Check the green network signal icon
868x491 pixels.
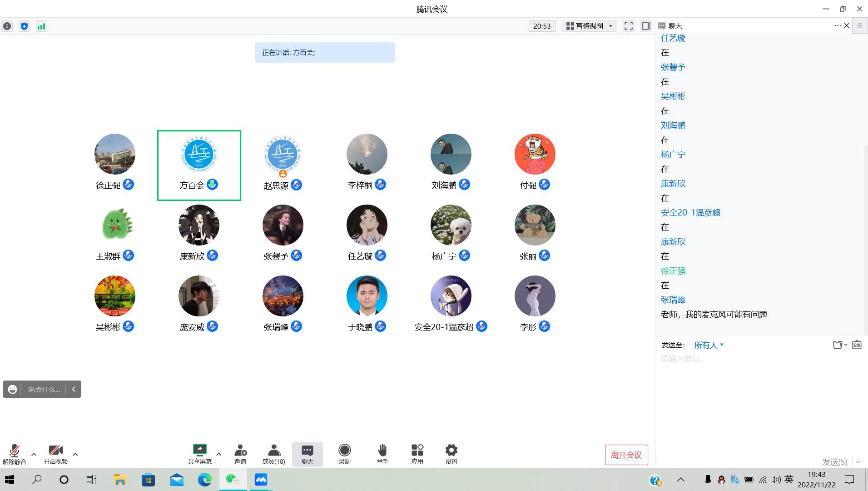41,26
